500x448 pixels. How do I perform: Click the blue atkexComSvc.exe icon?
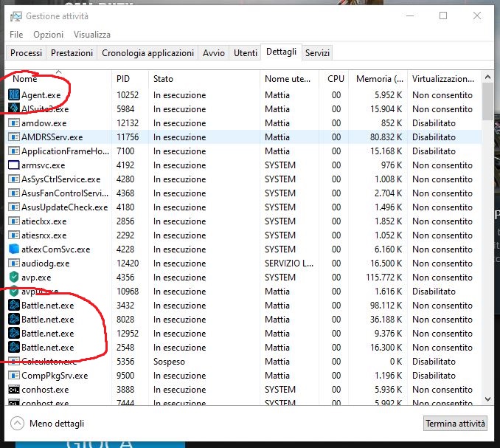[14, 249]
